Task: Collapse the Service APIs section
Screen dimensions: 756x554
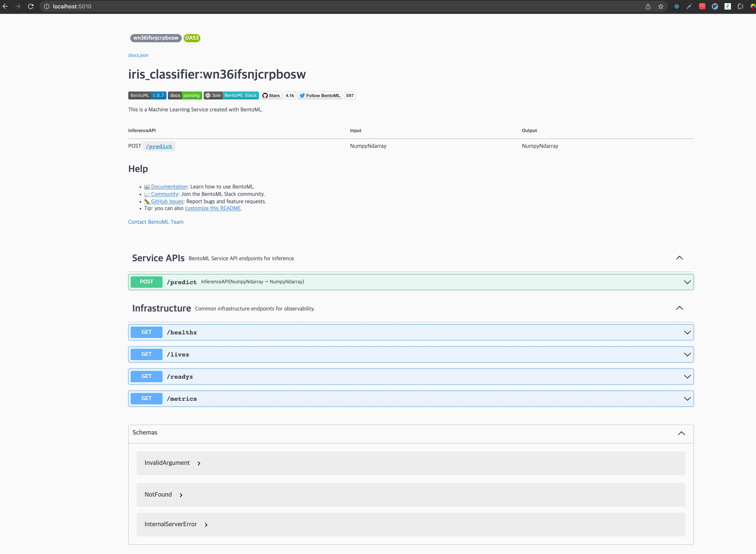Action: click(679, 258)
